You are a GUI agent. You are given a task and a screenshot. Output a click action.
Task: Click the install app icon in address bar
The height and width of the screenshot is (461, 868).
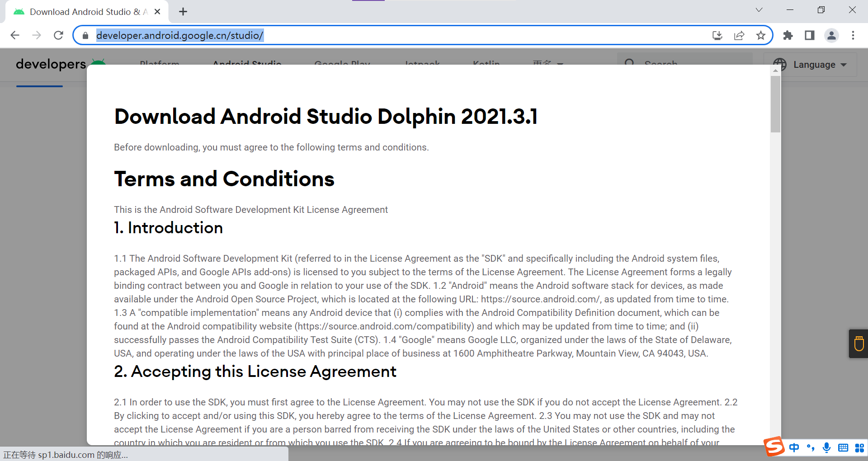pos(717,35)
